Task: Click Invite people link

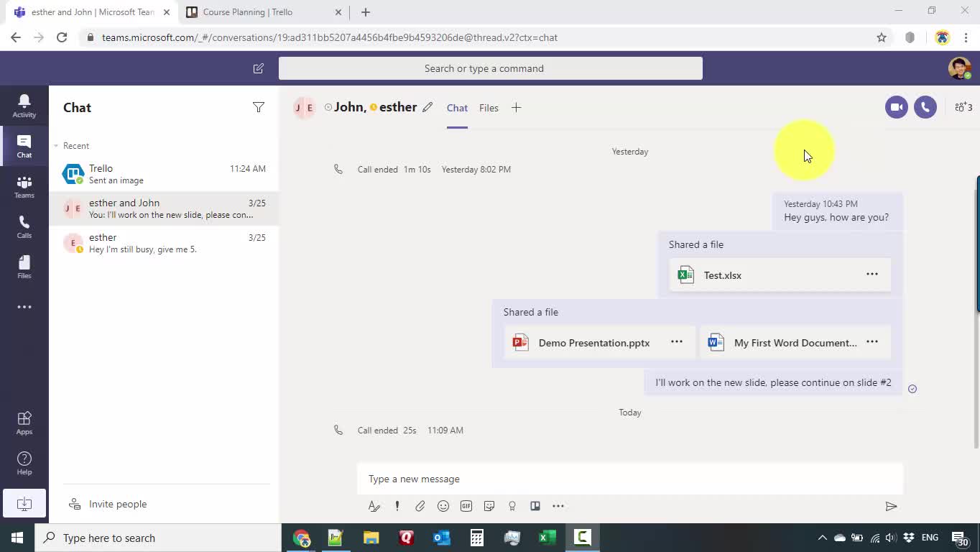Action: click(x=117, y=504)
